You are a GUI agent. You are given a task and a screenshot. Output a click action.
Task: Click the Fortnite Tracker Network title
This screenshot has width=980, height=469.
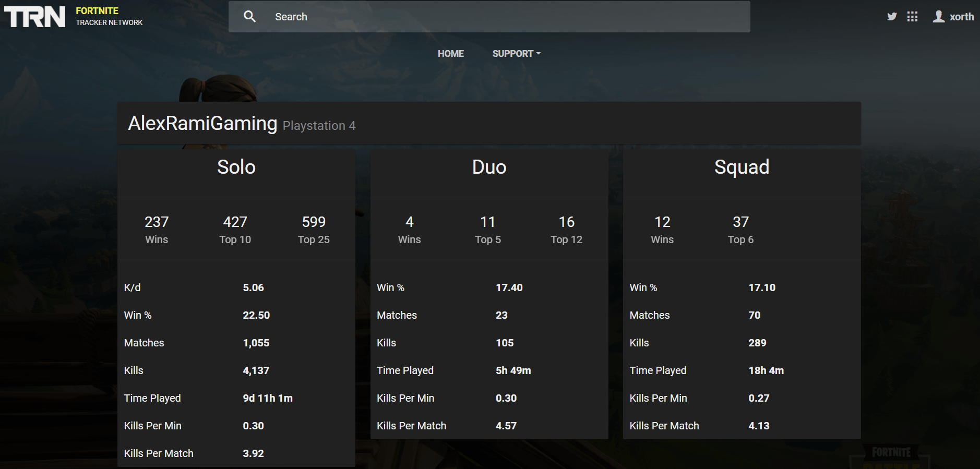pos(109,16)
